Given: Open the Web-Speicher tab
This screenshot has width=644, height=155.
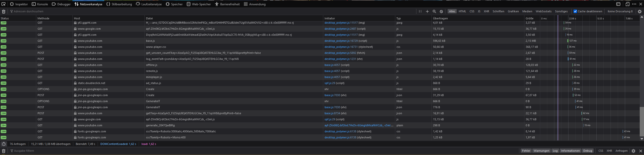Looking at the screenshot, I should pos(199,4).
